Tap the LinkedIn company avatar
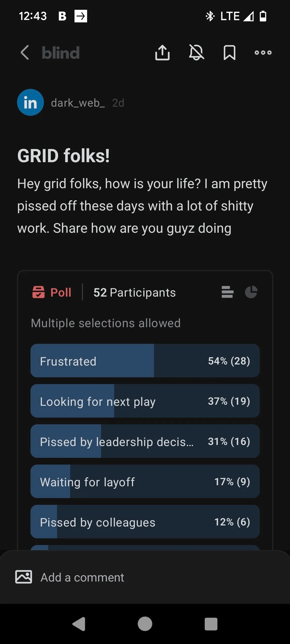 click(x=30, y=102)
